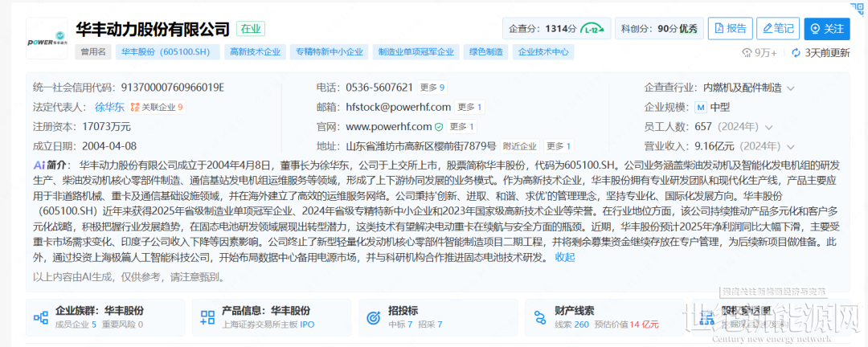Click the 关联企业 related companies icon
868x347 pixels.
(135, 107)
